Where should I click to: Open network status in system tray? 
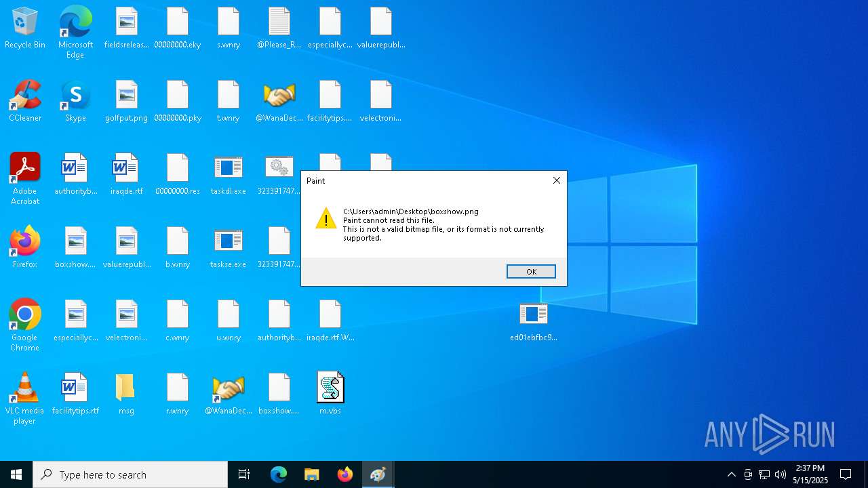(764, 474)
